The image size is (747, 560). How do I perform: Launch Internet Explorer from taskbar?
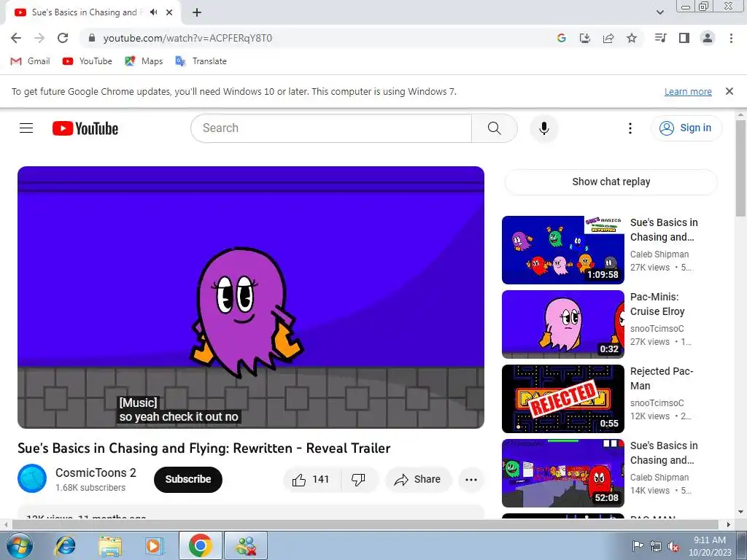(65, 545)
